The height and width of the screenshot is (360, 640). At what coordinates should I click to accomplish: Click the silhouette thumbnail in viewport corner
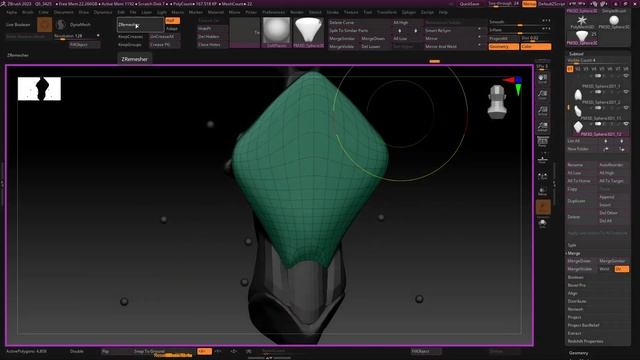click(39, 89)
